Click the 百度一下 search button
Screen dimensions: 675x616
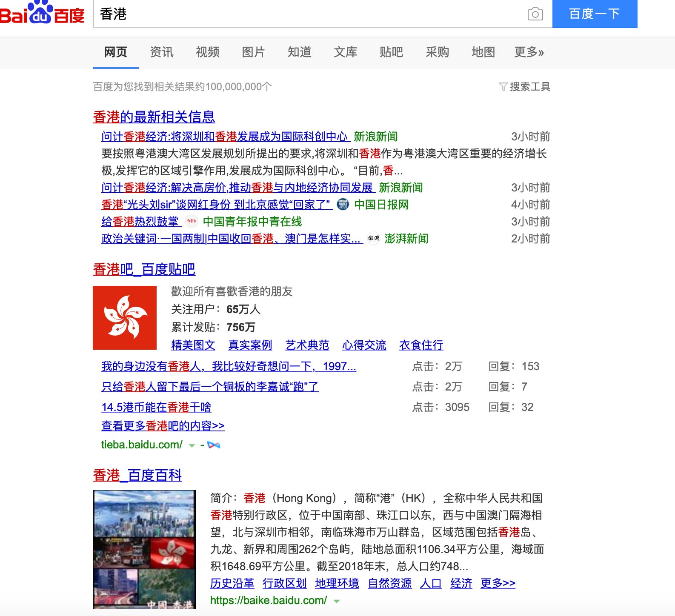pyautogui.click(x=595, y=14)
